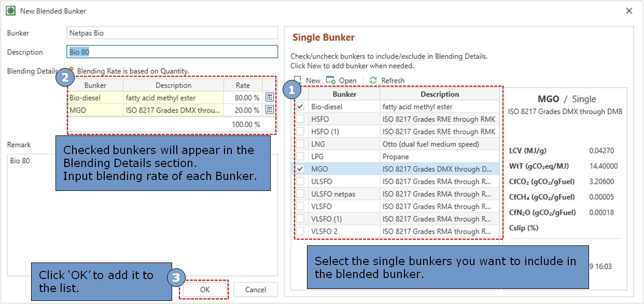The height and width of the screenshot is (304, 644).
Task: Check the VLSFO 2 bunker checkbox
Action: [301, 231]
